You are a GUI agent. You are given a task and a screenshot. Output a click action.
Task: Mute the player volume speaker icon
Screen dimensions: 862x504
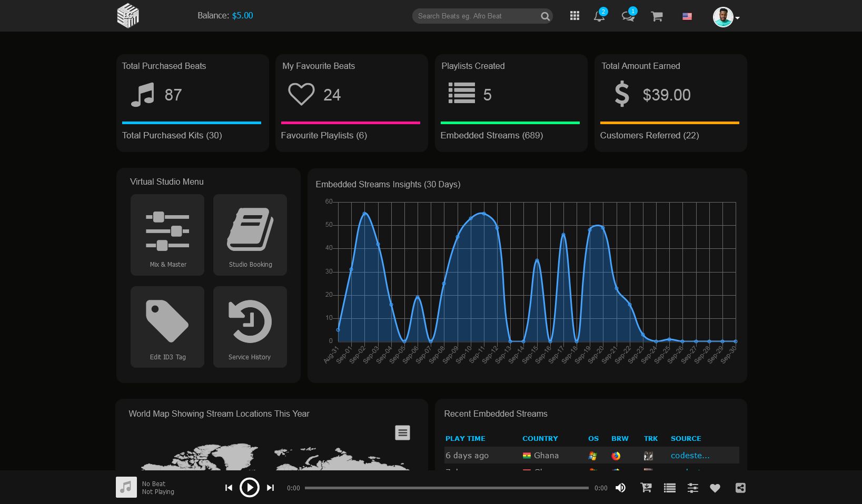[x=621, y=488]
